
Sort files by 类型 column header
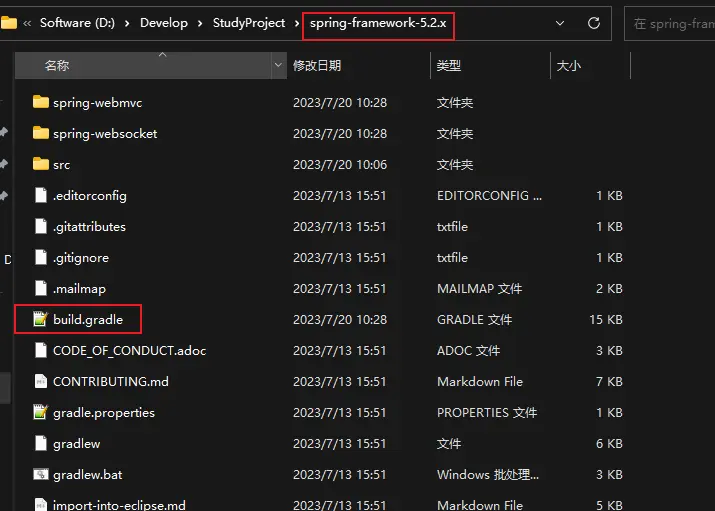point(449,65)
